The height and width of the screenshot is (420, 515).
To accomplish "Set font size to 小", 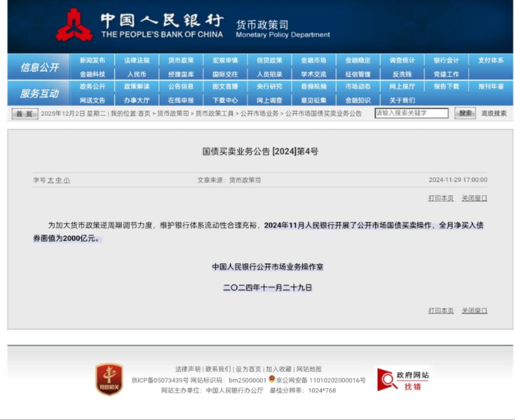I will (67, 180).
